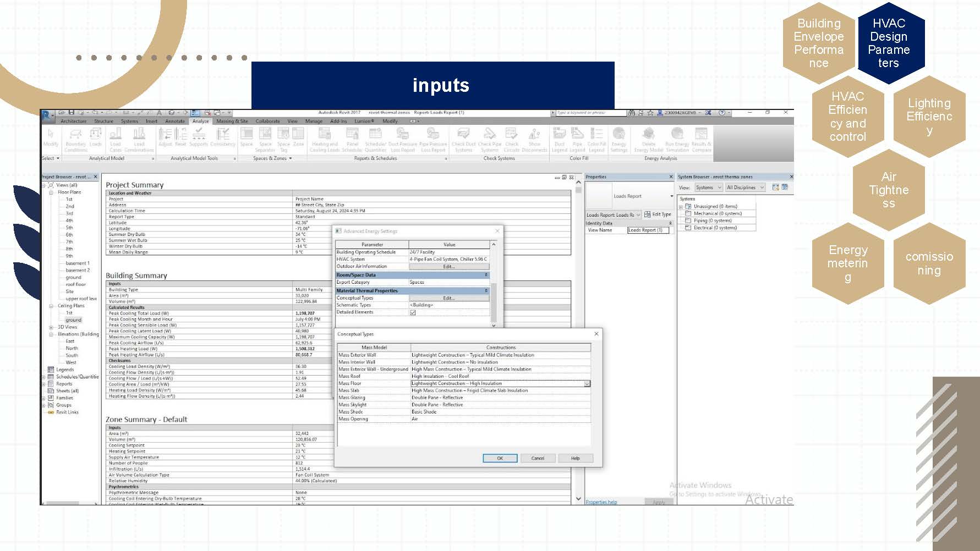Image resolution: width=980 pixels, height=551 pixels.
Task: Switch to the Massing & Site ribbon tab
Action: 232,121
